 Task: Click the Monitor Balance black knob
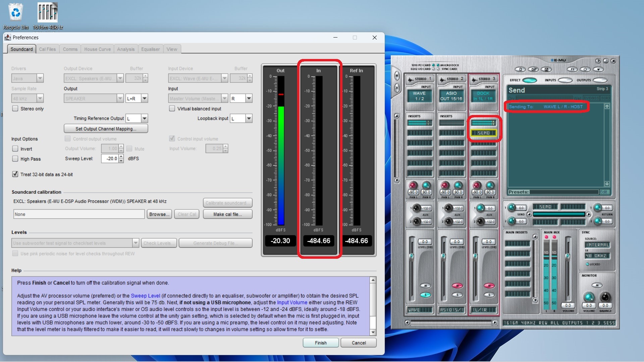605,297
